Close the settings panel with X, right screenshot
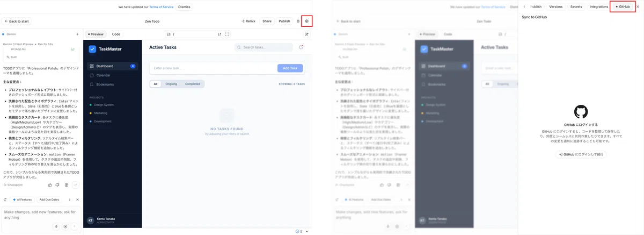 638,6
